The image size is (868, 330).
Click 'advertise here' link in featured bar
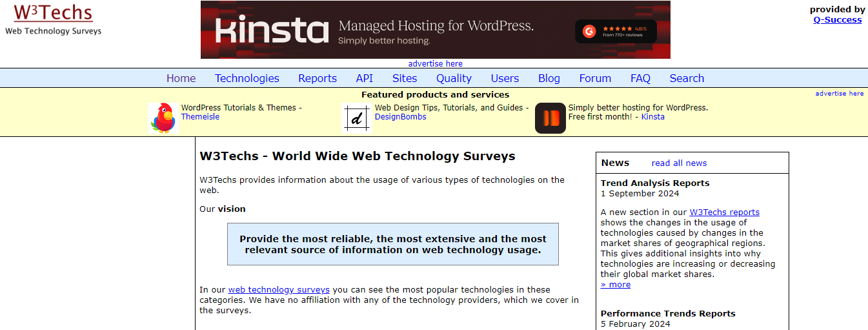tap(839, 93)
